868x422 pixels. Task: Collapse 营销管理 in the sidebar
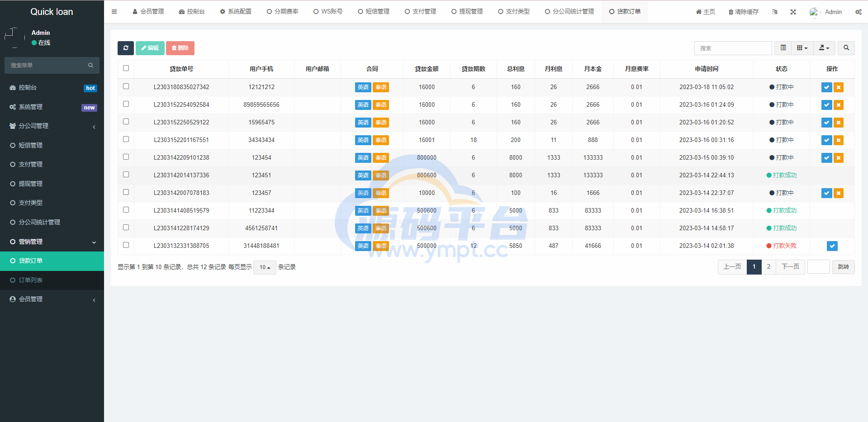[x=52, y=242]
